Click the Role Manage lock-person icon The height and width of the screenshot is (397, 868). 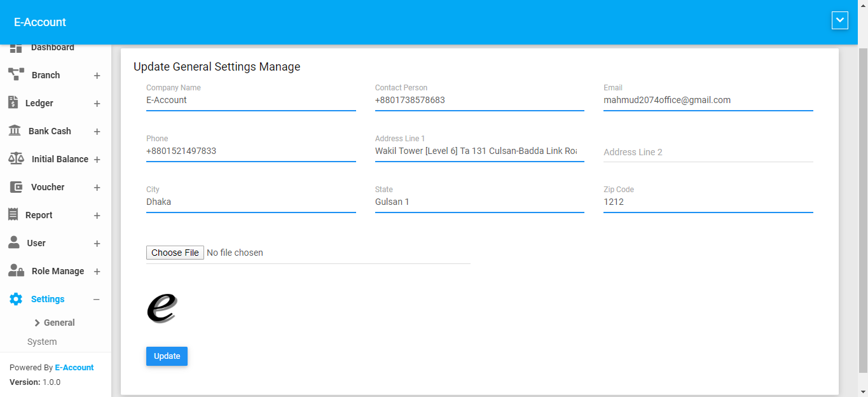pyautogui.click(x=16, y=271)
